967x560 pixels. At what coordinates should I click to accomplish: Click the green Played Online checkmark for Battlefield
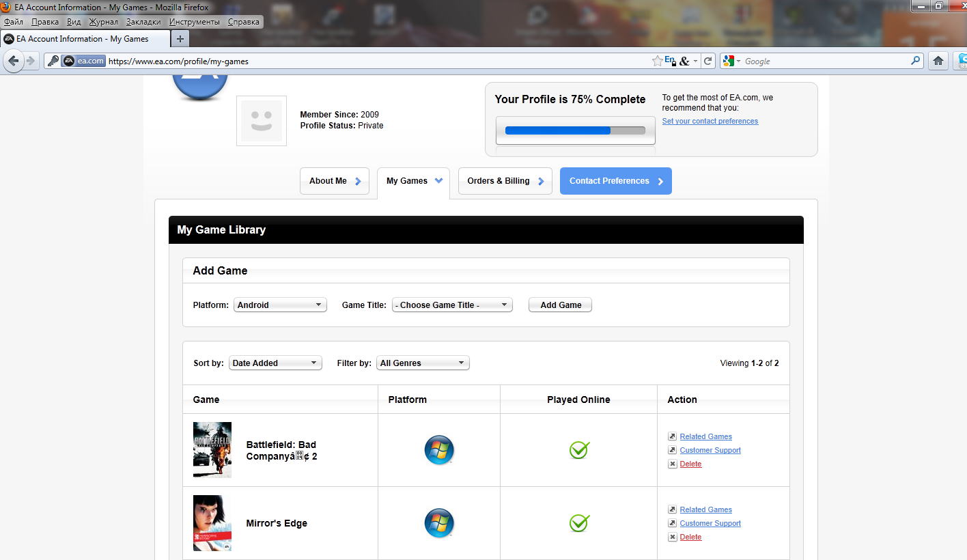579,450
